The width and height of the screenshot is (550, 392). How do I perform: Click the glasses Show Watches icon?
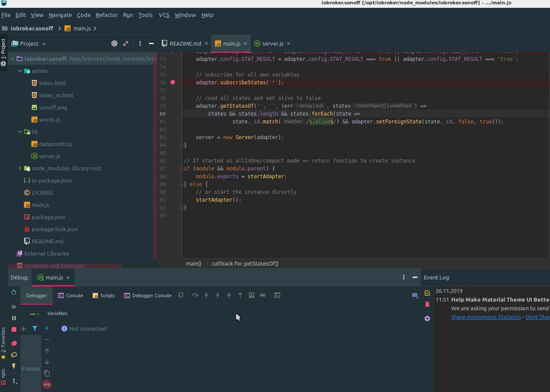click(47, 385)
